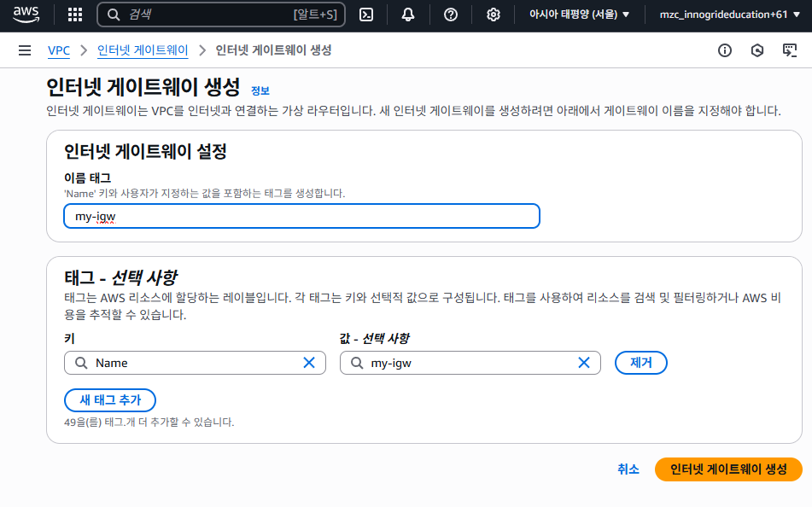The height and width of the screenshot is (507, 812).
Task: Click the search magnifier icon in top bar
Action: (114, 15)
